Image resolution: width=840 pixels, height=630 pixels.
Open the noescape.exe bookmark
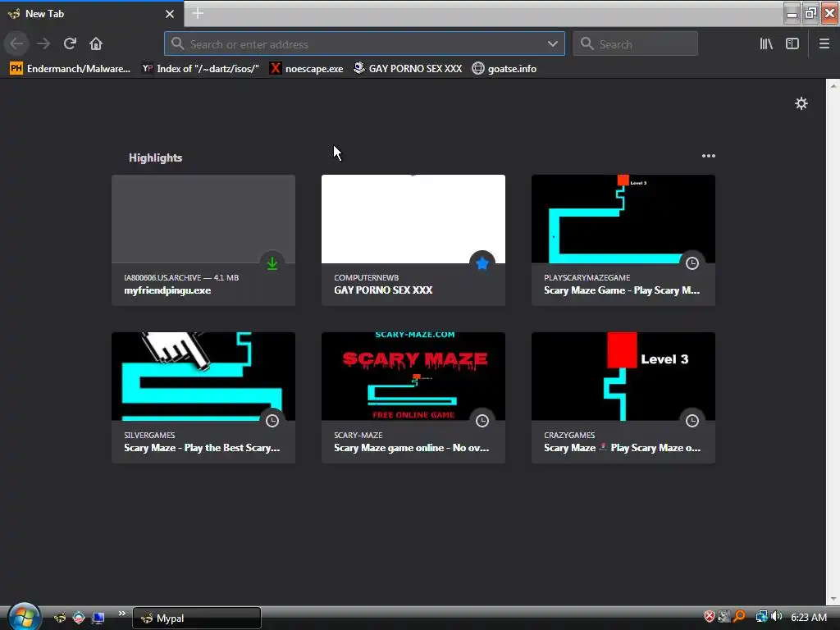(x=307, y=69)
